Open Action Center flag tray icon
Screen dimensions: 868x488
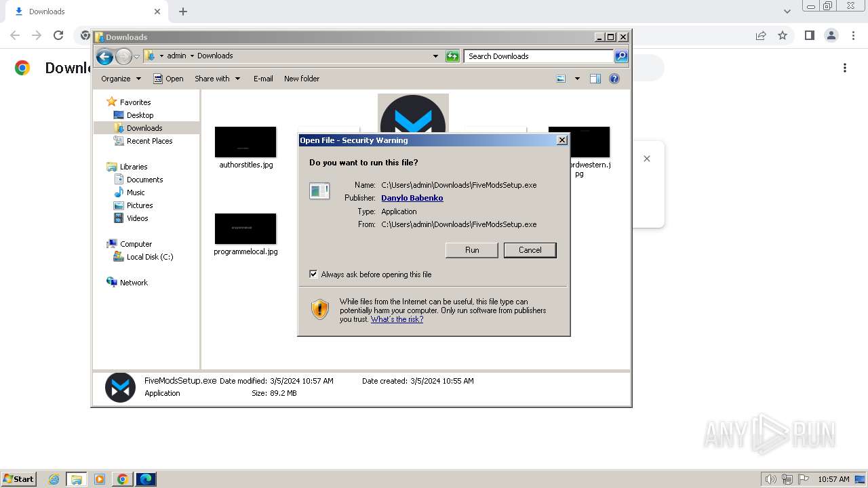pos(802,479)
